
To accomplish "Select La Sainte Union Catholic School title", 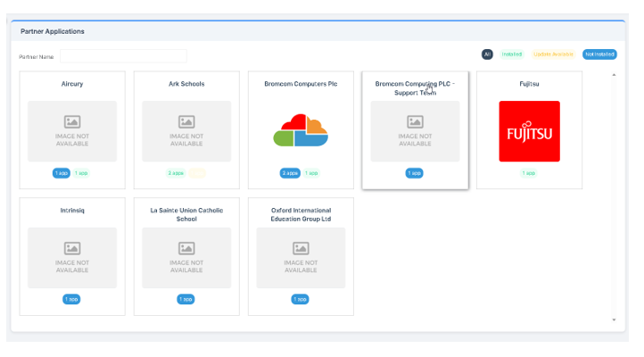I will click(186, 214).
